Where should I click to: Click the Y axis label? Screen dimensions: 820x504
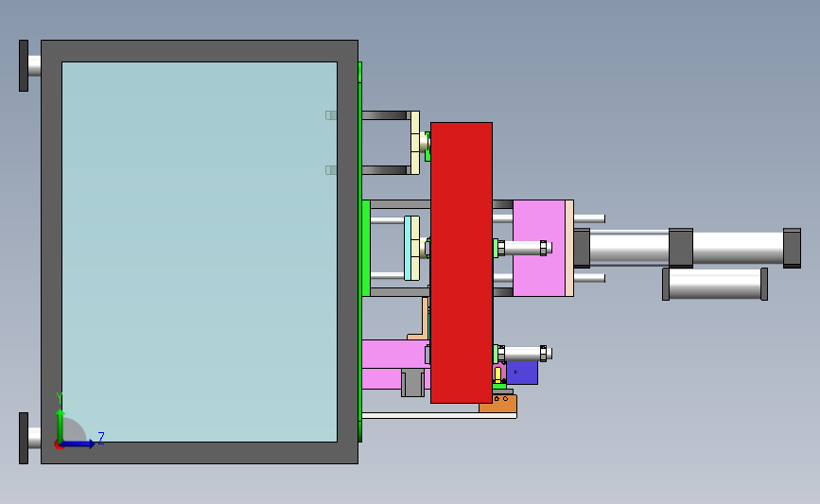(x=60, y=398)
